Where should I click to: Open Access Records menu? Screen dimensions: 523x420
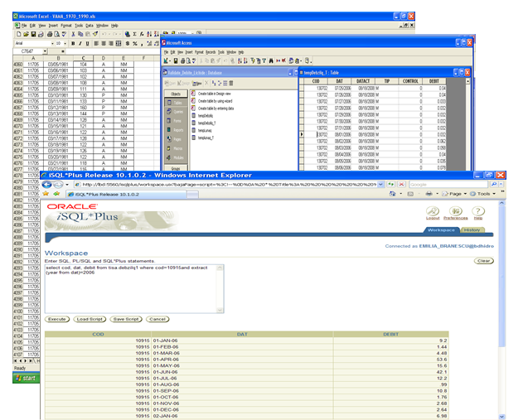211,52
